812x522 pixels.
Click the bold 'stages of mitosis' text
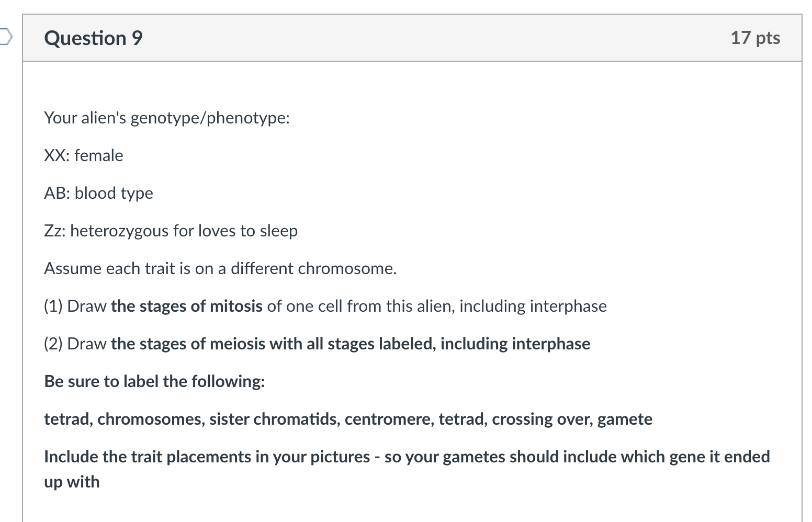[186, 306]
